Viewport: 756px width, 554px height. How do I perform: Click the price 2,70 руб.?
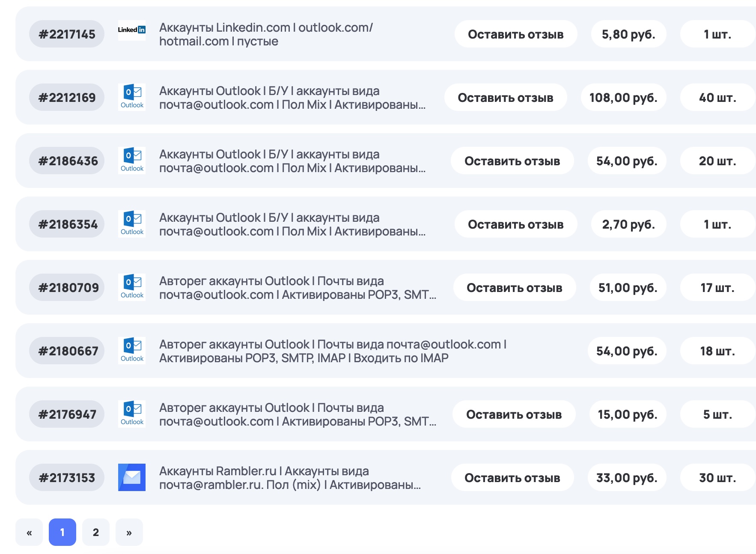[628, 224]
